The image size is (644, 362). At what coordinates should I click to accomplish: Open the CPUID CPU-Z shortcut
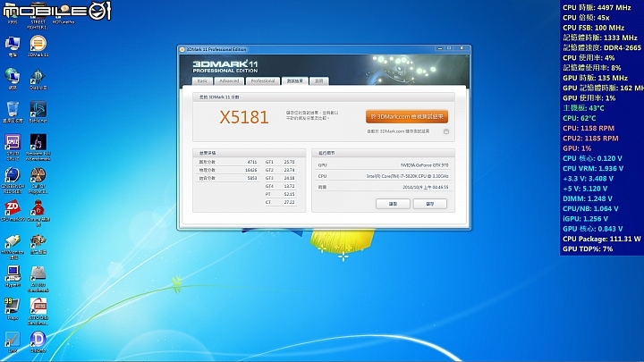tap(13, 147)
